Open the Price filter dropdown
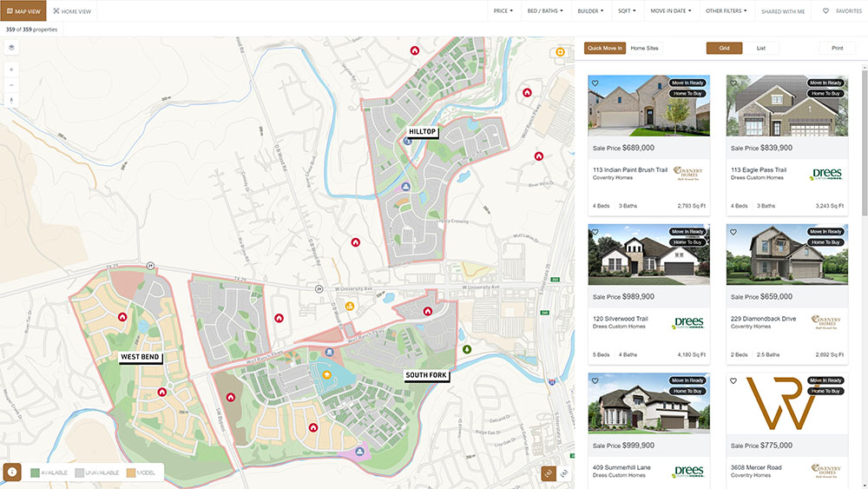Image resolution: width=868 pixels, height=489 pixels. (503, 11)
